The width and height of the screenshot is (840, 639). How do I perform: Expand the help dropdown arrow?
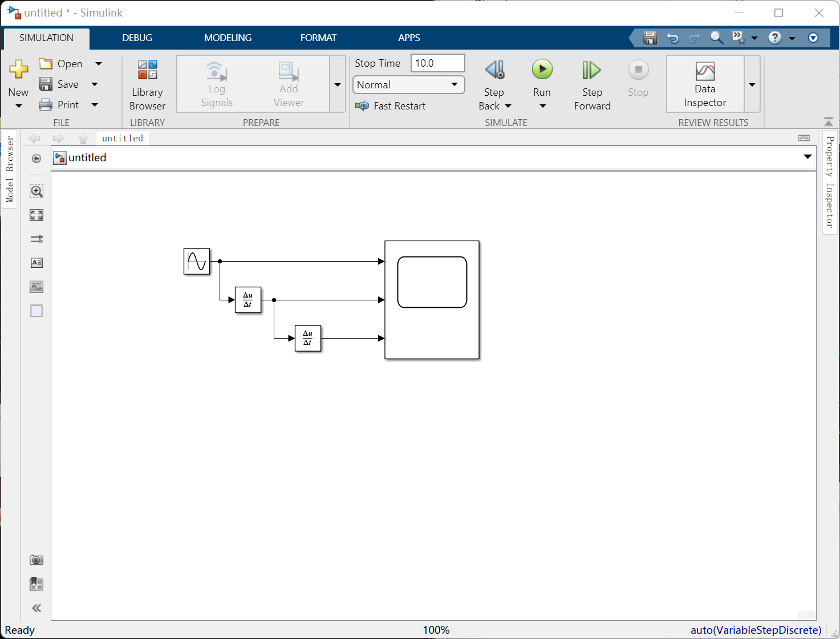792,38
